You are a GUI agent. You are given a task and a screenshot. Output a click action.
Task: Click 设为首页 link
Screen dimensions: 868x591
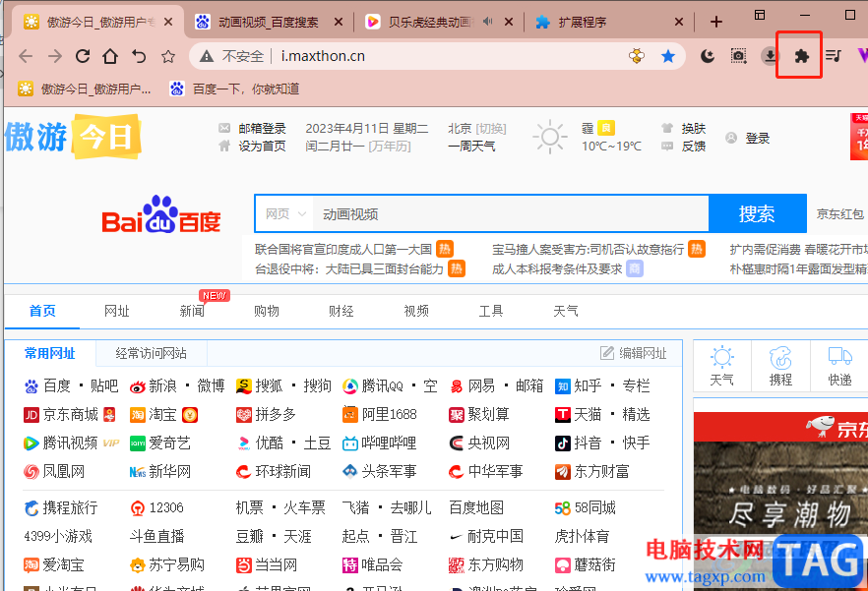click(x=262, y=147)
